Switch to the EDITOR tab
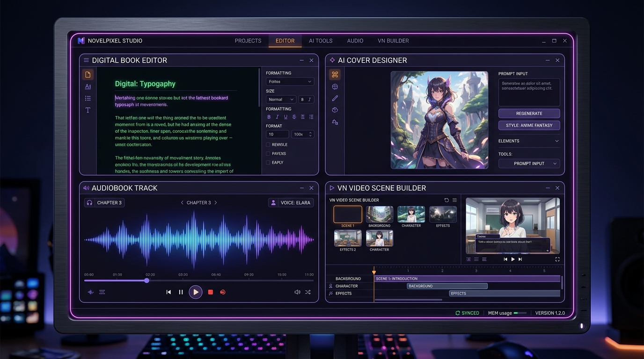The height and width of the screenshot is (359, 644). tap(285, 41)
